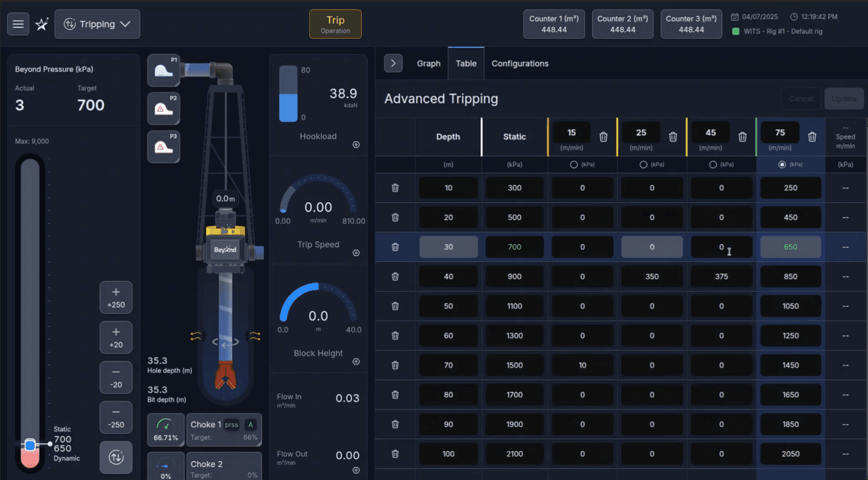Screen dimensions: 868x480
Task: Click the favorites star icon
Action: (x=41, y=24)
